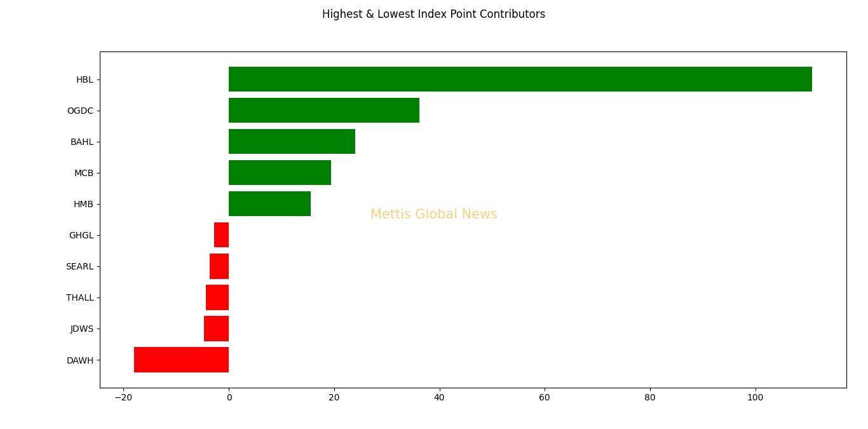Click the HMB green bar
The image size is (868, 429).
click(269, 204)
